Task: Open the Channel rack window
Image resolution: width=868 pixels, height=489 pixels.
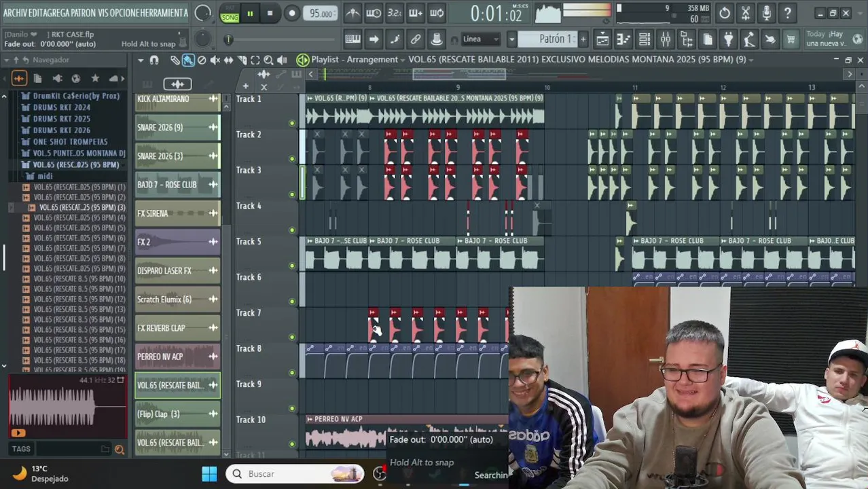Action: coord(645,39)
